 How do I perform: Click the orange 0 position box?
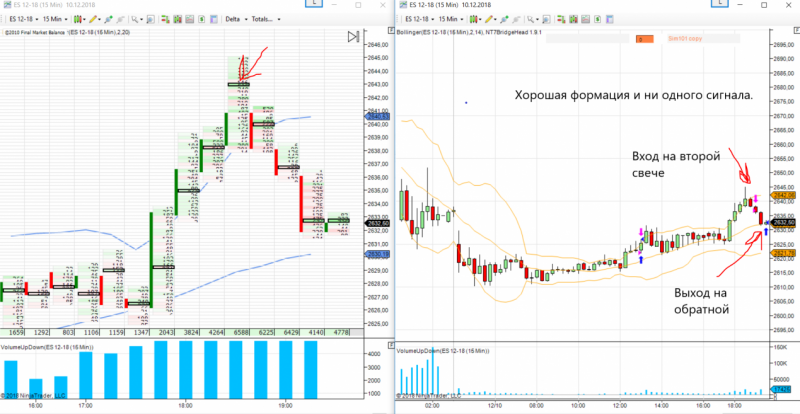point(645,39)
